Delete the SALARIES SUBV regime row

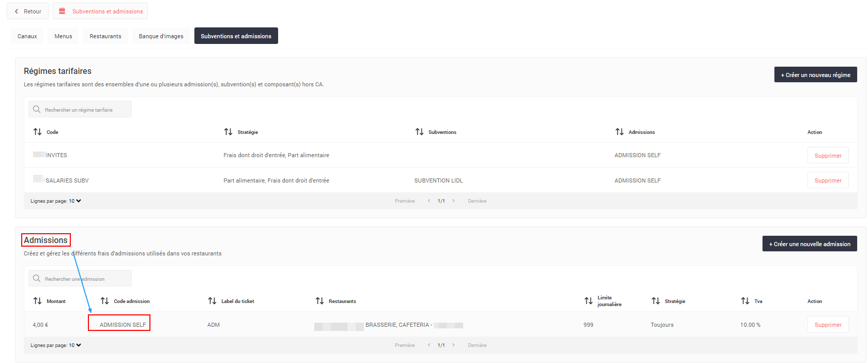[828, 180]
